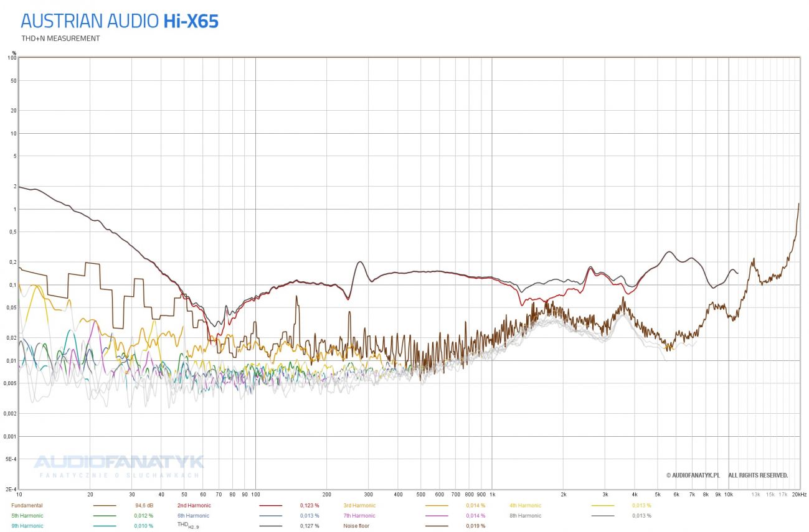This screenshot has height=532, width=809.
Task: Select the '2nd Harmonic' legend label
Action: pos(194,506)
